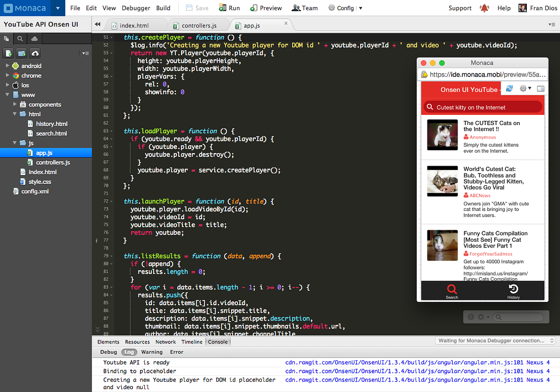The height and width of the screenshot is (392, 560).
Task: Select style.css in the file tree
Action: tap(40, 182)
